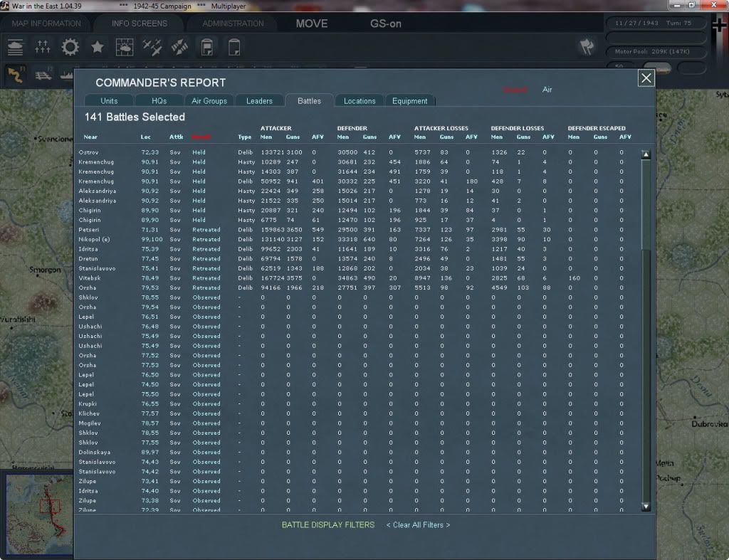Sort by the red Result column header

tap(201, 137)
